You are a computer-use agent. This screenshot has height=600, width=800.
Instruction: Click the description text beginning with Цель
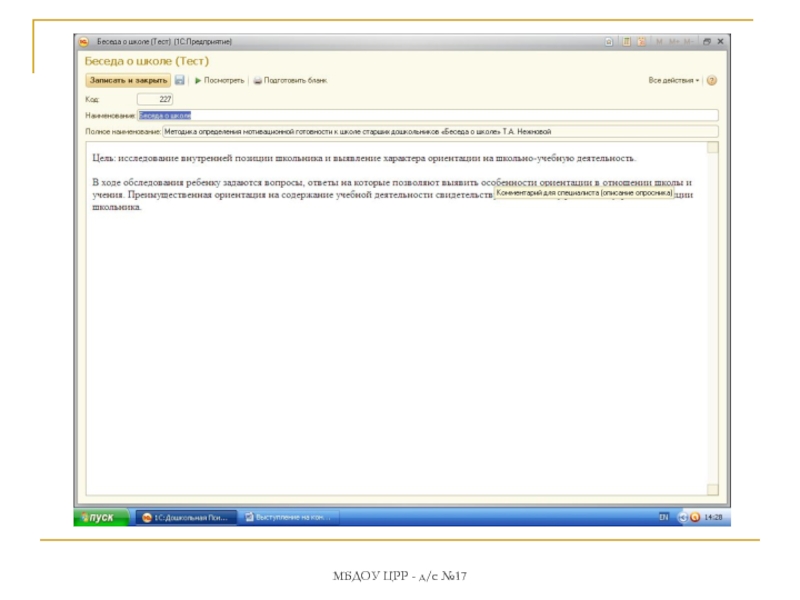click(x=364, y=158)
